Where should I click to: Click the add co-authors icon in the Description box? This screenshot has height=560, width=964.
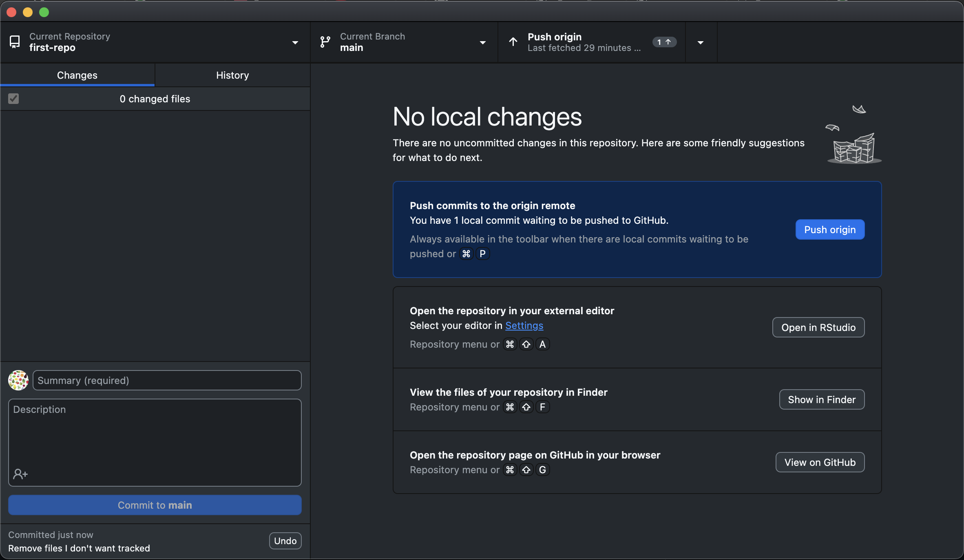click(x=20, y=474)
